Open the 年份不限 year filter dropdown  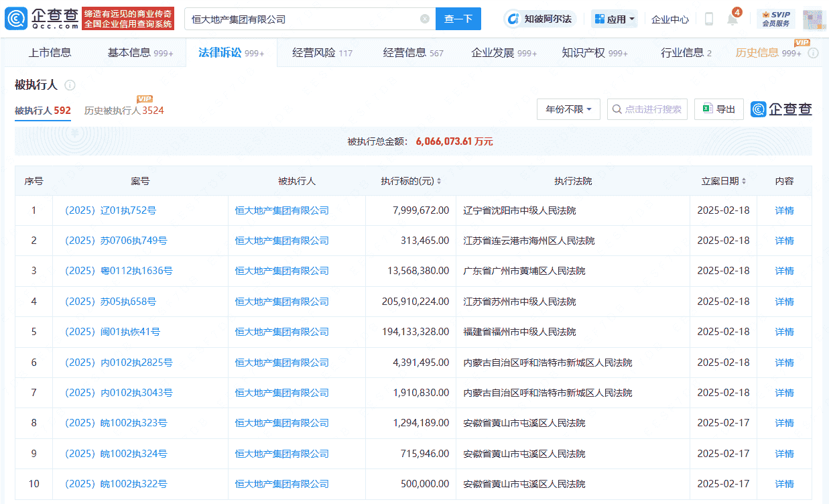pos(568,109)
